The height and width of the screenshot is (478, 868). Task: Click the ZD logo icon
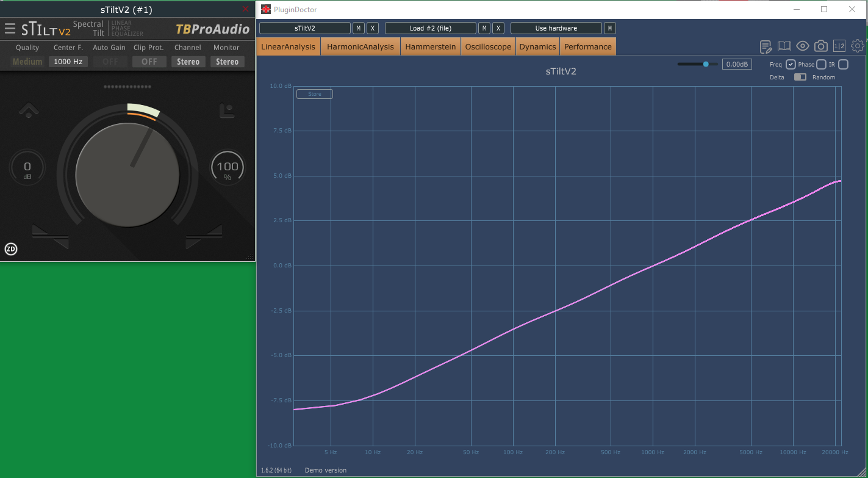tap(11, 248)
